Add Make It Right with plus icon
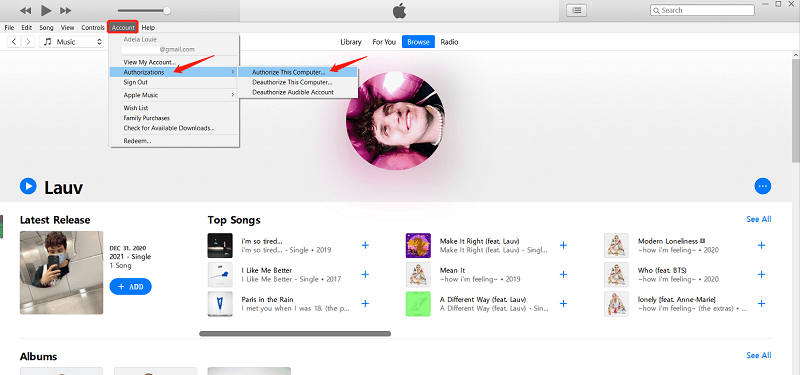Image resolution: width=800 pixels, height=375 pixels. coord(563,245)
